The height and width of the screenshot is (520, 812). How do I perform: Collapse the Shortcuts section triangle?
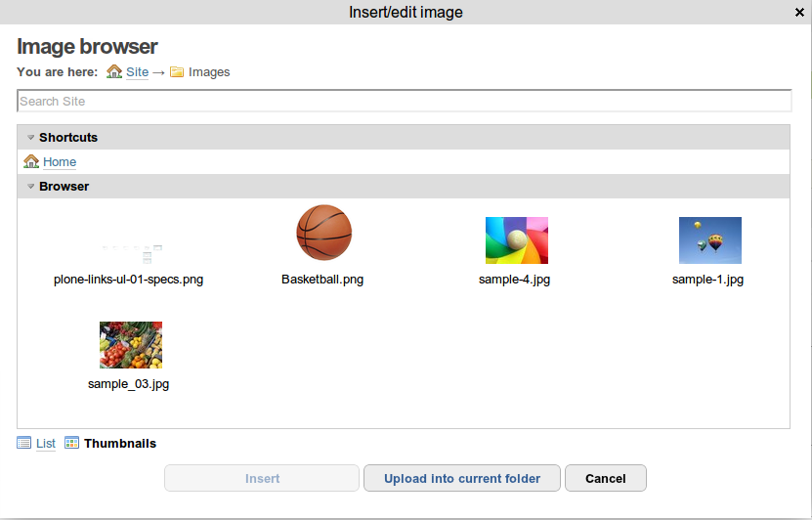30,137
